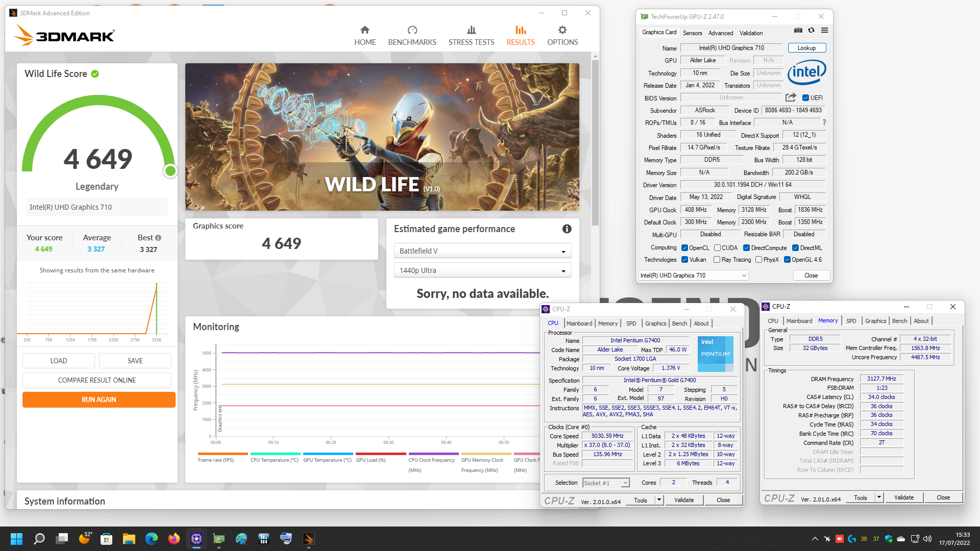The width and height of the screenshot is (980, 551).
Task: Click Close button in GPU-Z window
Action: [x=811, y=275]
